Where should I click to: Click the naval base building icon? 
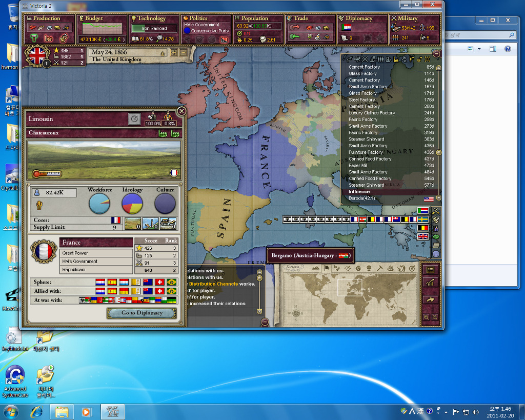150,224
